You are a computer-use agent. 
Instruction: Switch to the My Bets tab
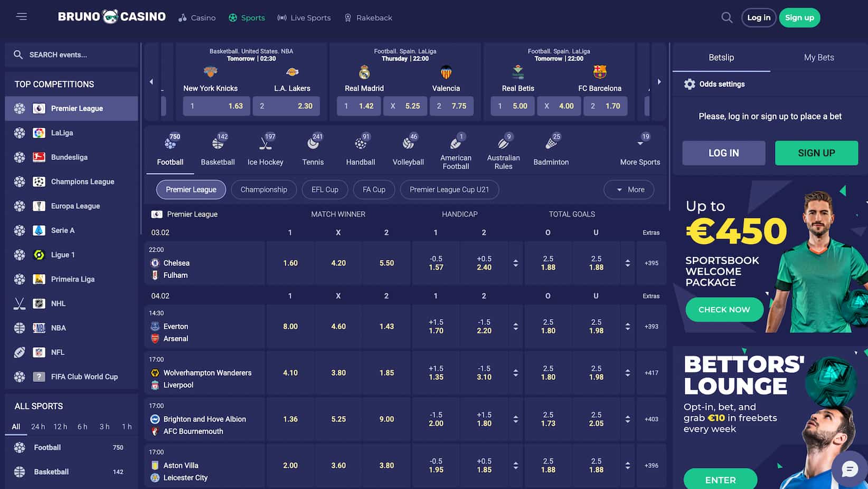tap(819, 57)
